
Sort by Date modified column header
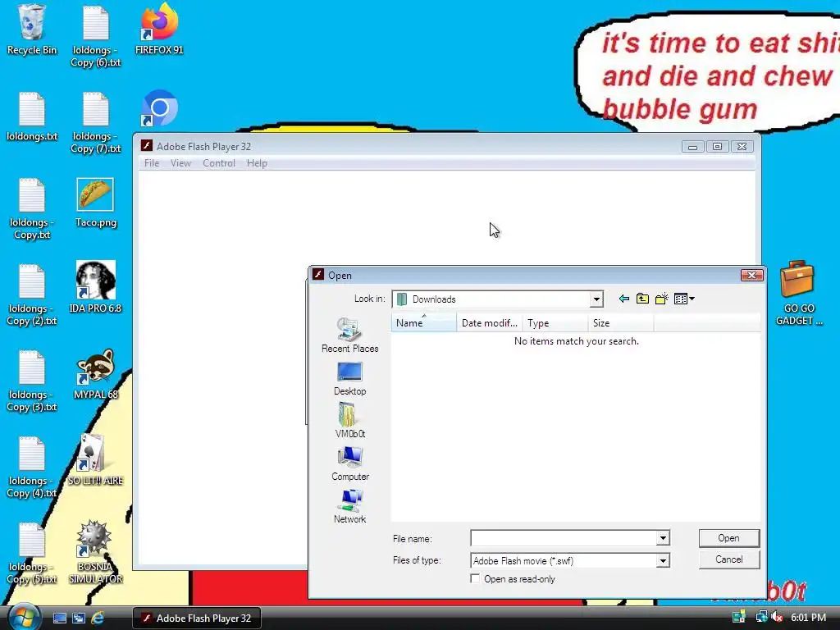(489, 323)
